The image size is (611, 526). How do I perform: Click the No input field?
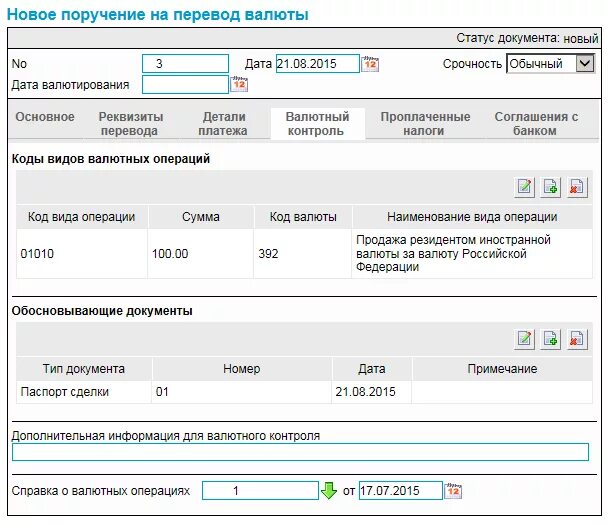185,64
